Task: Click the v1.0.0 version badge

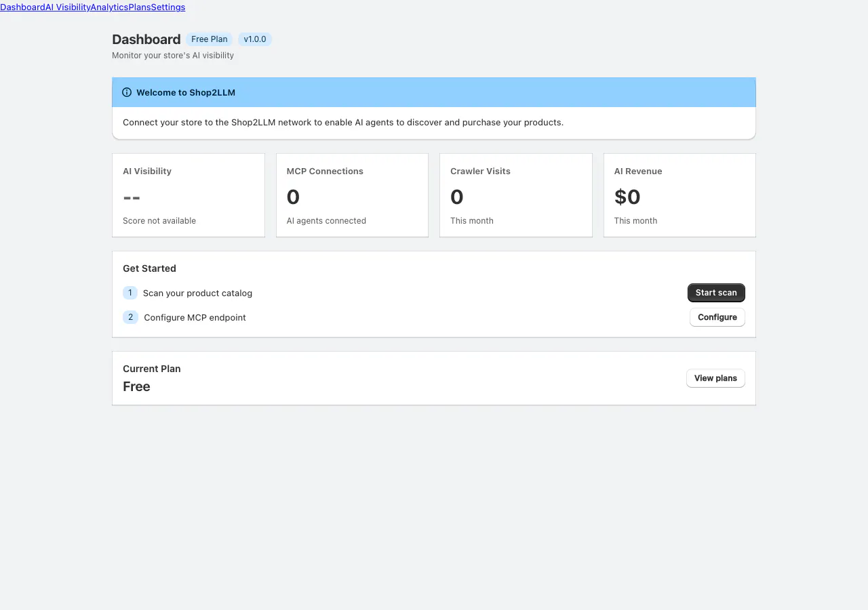Action: [x=255, y=39]
